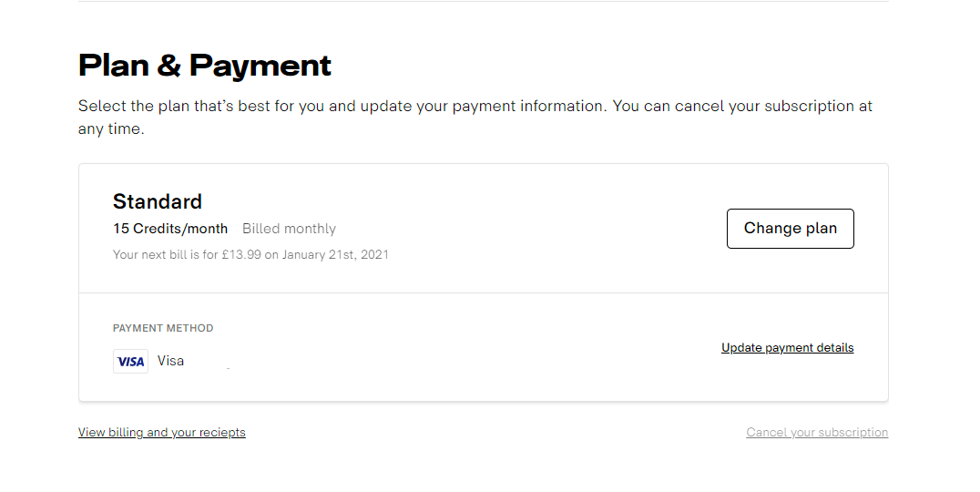Screen dimensions: 980x492
Task: Open Update payment details link
Action: pyautogui.click(x=787, y=348)
